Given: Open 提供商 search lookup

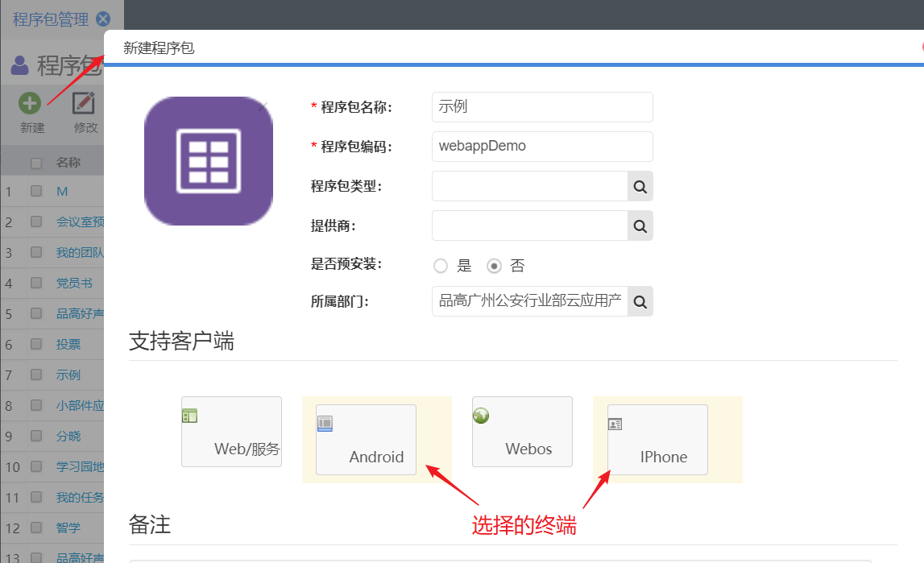Looking at the screenshot, I should coord(640,226).
